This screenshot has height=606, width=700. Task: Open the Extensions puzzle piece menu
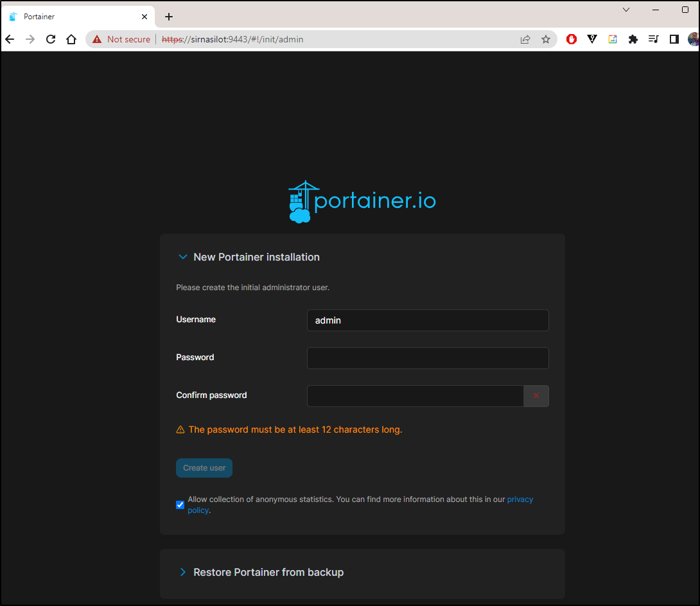click(633, 39)
